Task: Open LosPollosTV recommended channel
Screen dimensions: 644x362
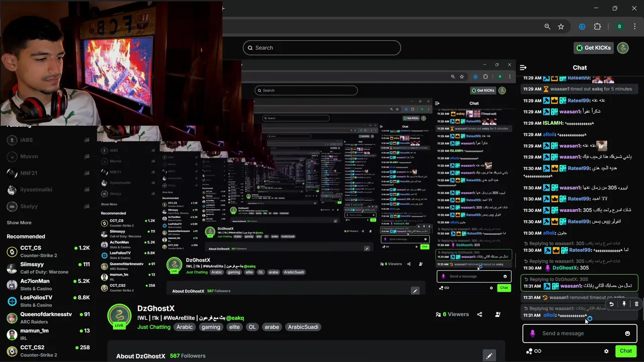Action: [48, 301]
